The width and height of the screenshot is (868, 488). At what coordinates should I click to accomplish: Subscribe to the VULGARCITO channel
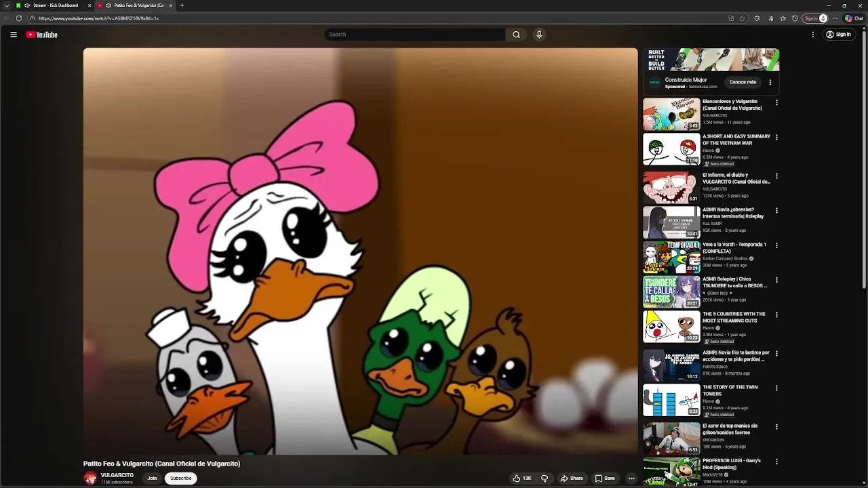coord(181,479)
